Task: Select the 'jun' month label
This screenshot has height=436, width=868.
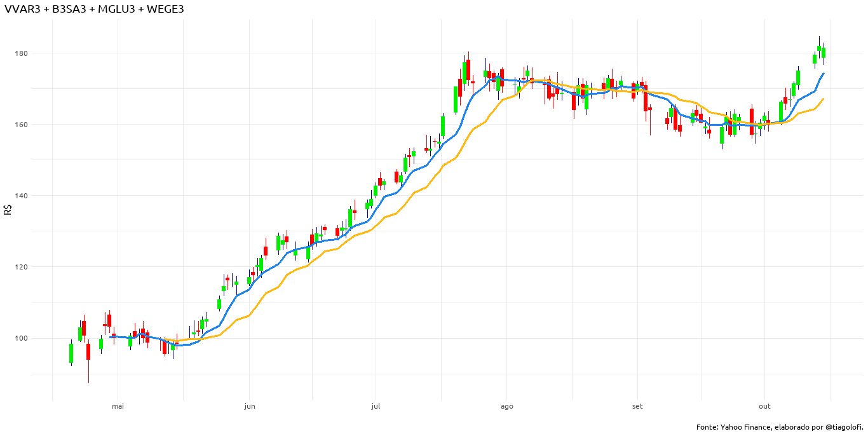Action: coord(250,406)
